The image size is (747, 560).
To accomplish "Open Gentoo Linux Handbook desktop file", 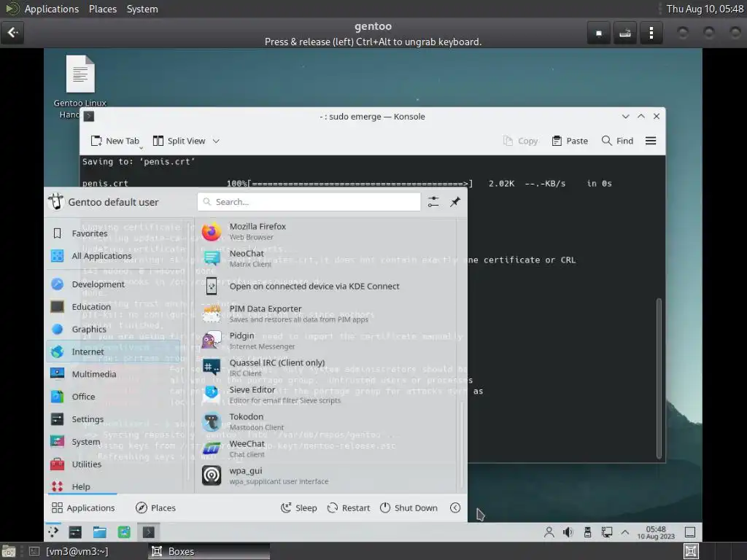I will point(80,86).
